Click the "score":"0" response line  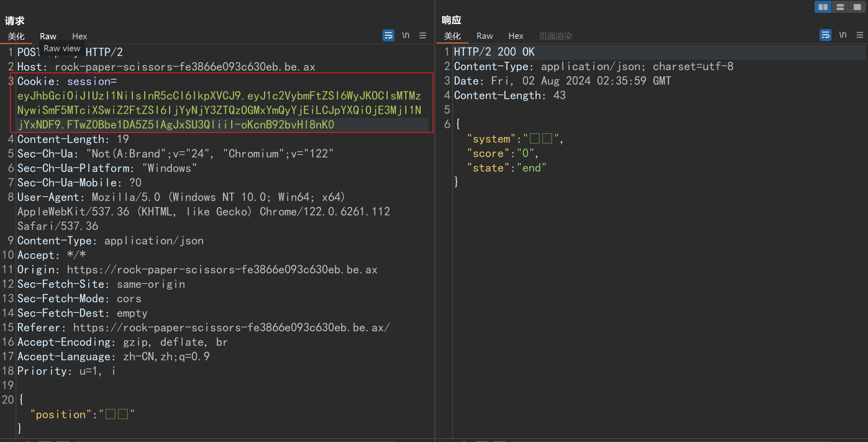pyautogui.click(x=503, y=154)
